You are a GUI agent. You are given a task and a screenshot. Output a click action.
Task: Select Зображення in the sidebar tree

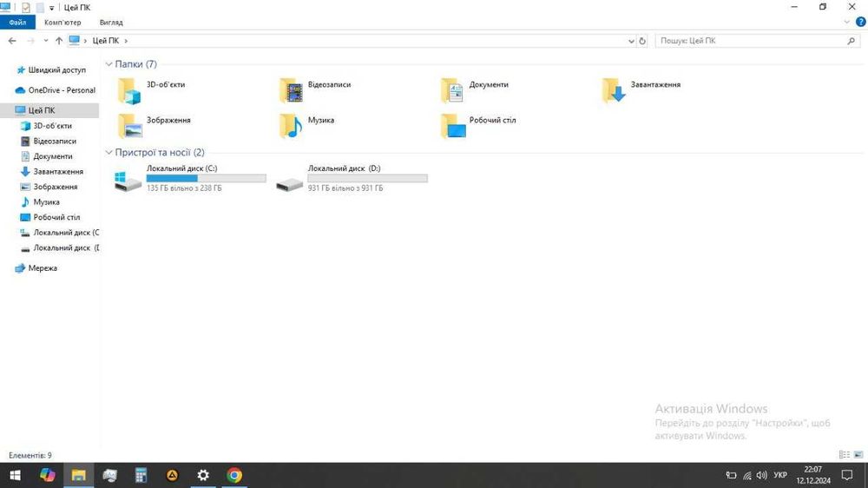click(x=56, y=187)
